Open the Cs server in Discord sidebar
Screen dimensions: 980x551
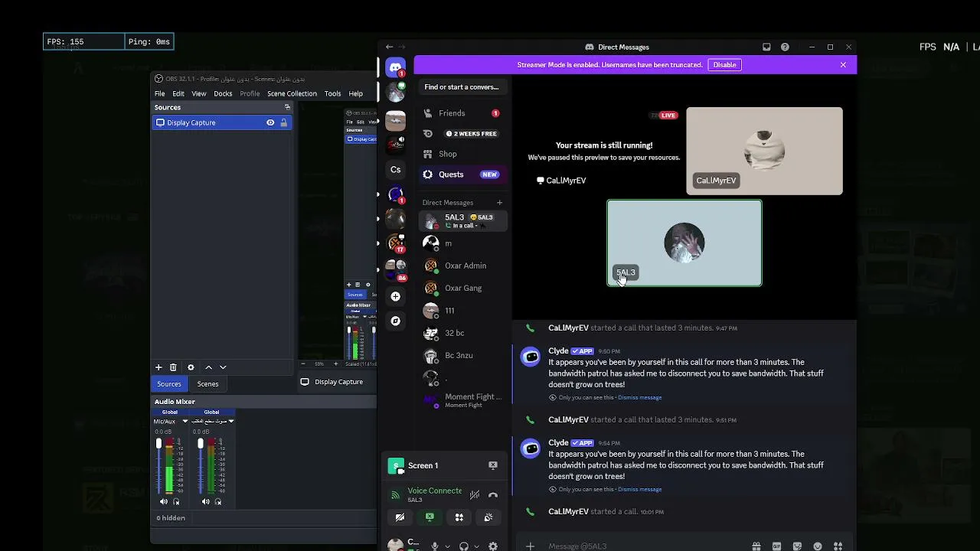[396, 170]
